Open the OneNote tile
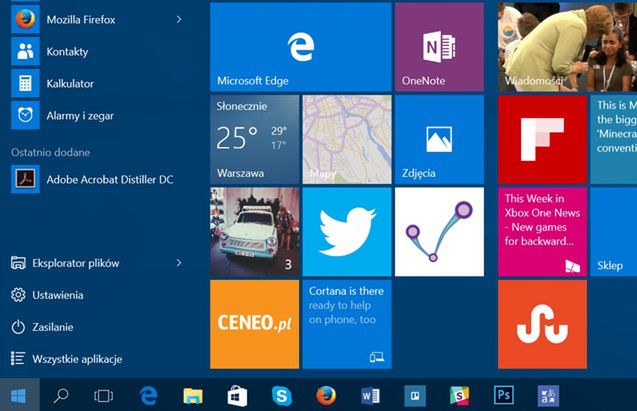This screenshot has width=637, height=411. [x=439, y=47]
